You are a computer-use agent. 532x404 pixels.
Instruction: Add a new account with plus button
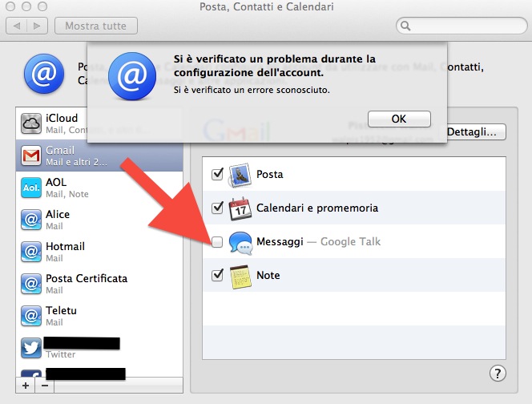[26, 386]
